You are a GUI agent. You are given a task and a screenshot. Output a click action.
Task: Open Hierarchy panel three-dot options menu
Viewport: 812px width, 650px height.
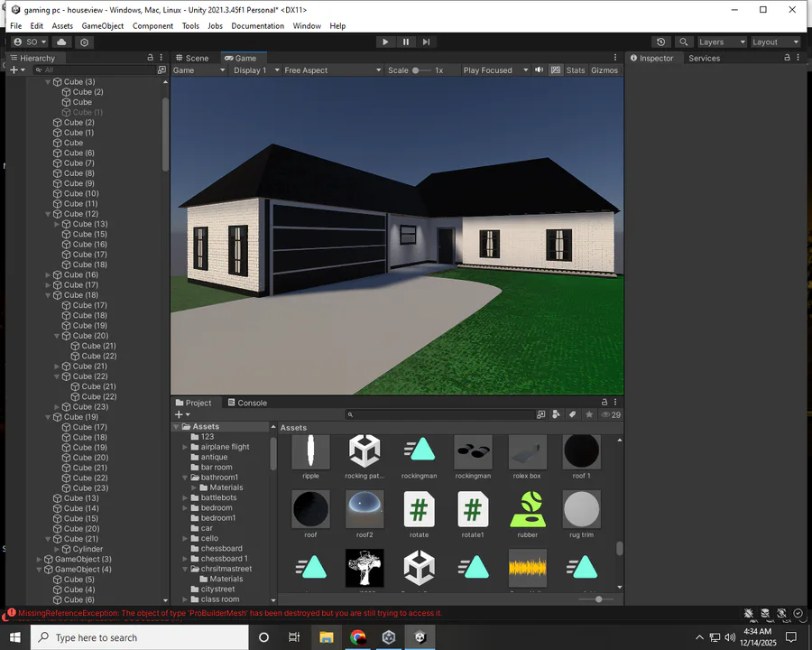pyautogui.click(x=161, y=58)
